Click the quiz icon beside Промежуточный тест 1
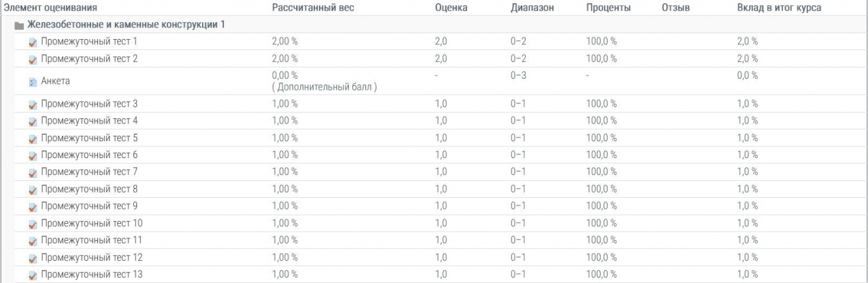The height and width of the screenshot is (283, 868). (33, 42)
